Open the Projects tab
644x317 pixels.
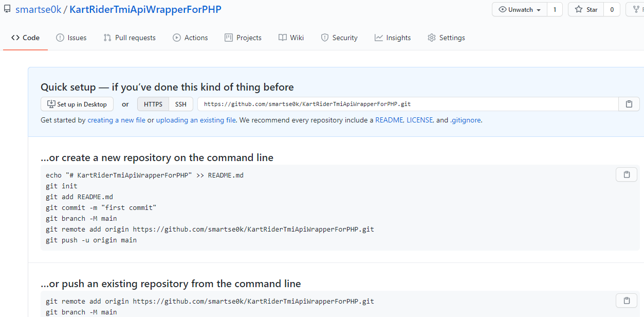click(x=243, y=38)
